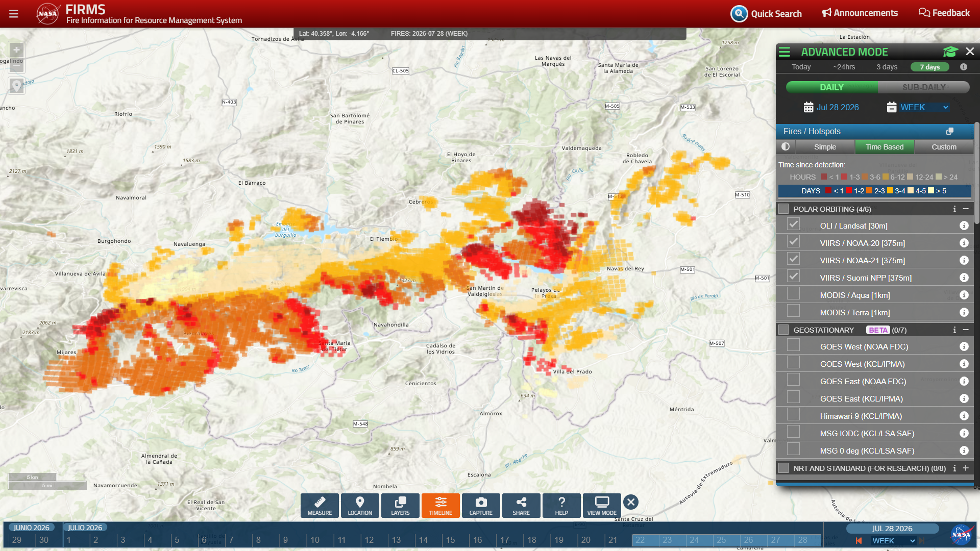Enable MODIS / Terra [1km] layer

click(x=793, y=312)
